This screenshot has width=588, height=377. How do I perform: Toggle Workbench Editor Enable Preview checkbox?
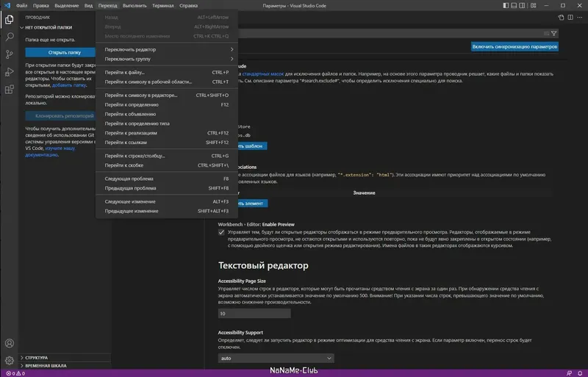click(x=221, y=232)
